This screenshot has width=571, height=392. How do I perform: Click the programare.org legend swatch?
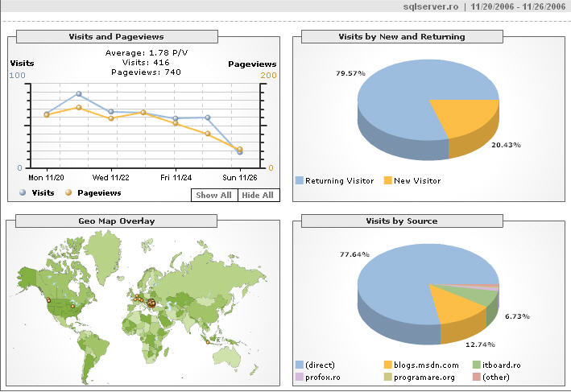pyautogui.click(x=388, y=376)
